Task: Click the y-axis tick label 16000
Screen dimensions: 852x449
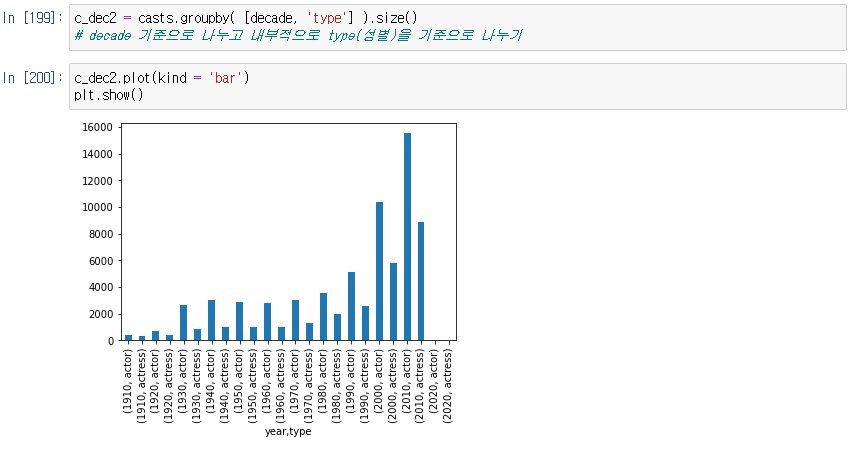Action: pyautogui.click(x=98, y=128)
